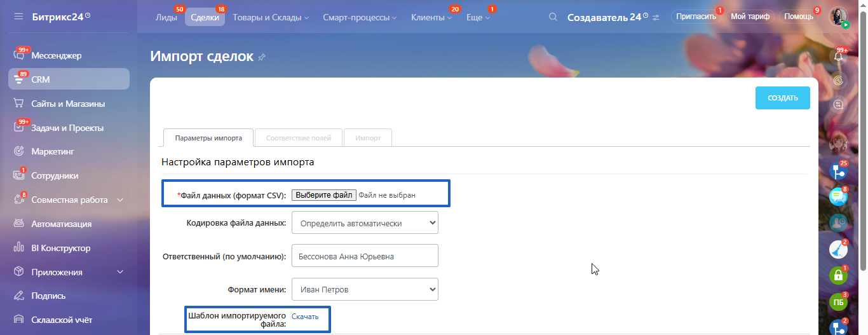The image size is (868, 335).
Task: Open the user profile avatar
Action: click(839, 17)
